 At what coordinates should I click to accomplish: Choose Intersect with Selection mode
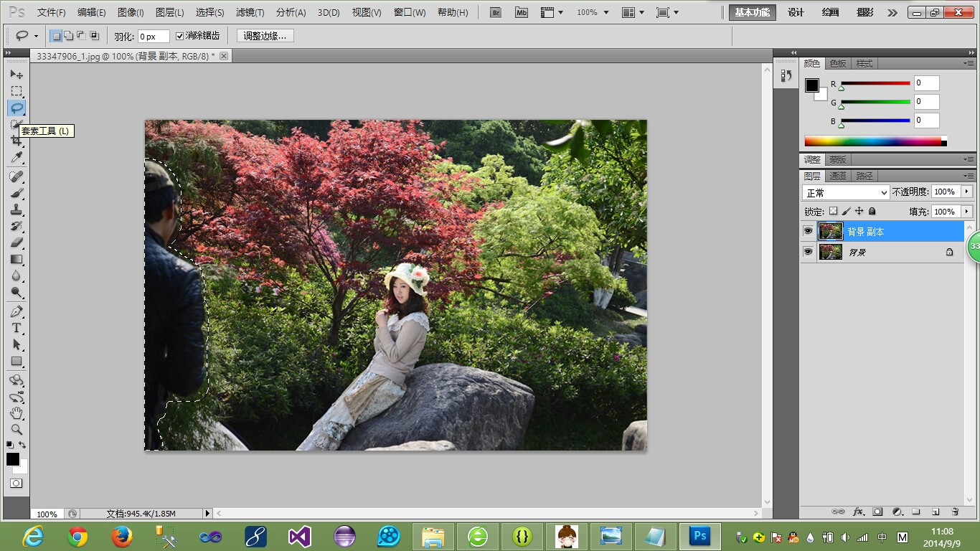coord(94,36)
